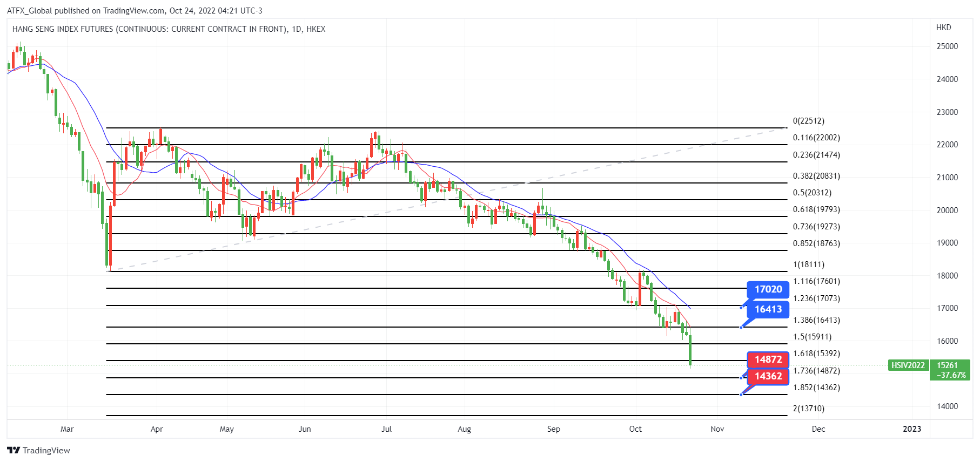Click the Aug label on time axis
980x462 pixels.
(464, 429)
